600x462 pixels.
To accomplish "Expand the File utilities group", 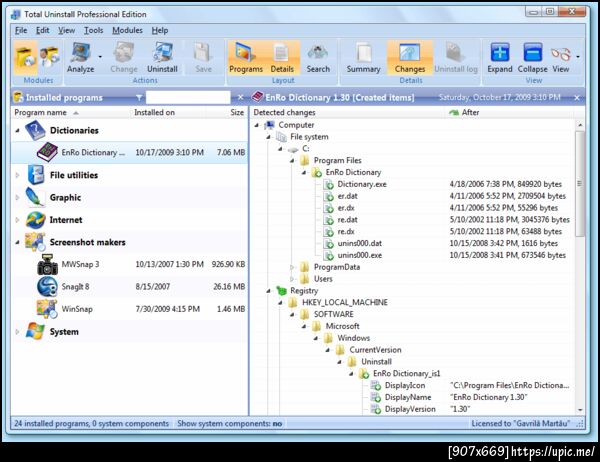I will (x=18, y=175).
